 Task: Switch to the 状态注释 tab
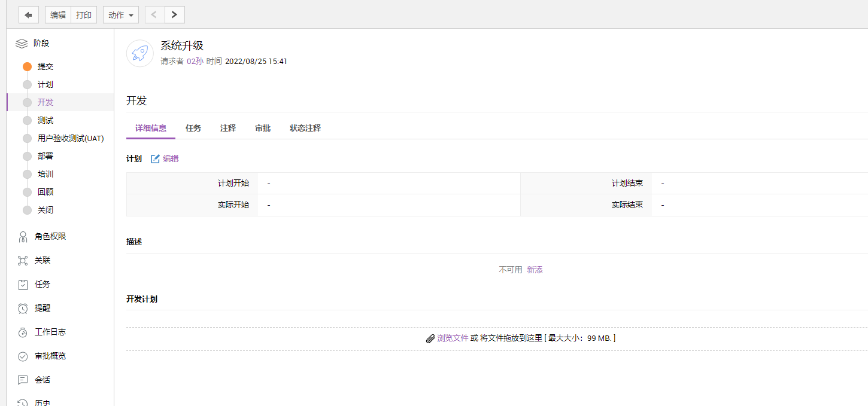pos(305,128)
